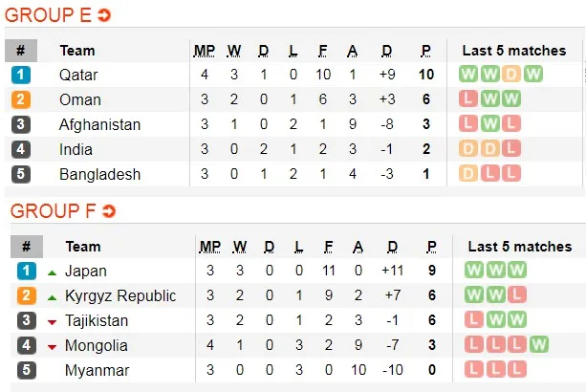Open the Japan team link
Viewport: 586px width, 392px height.
pyautogui.click(x=86, y=272)
